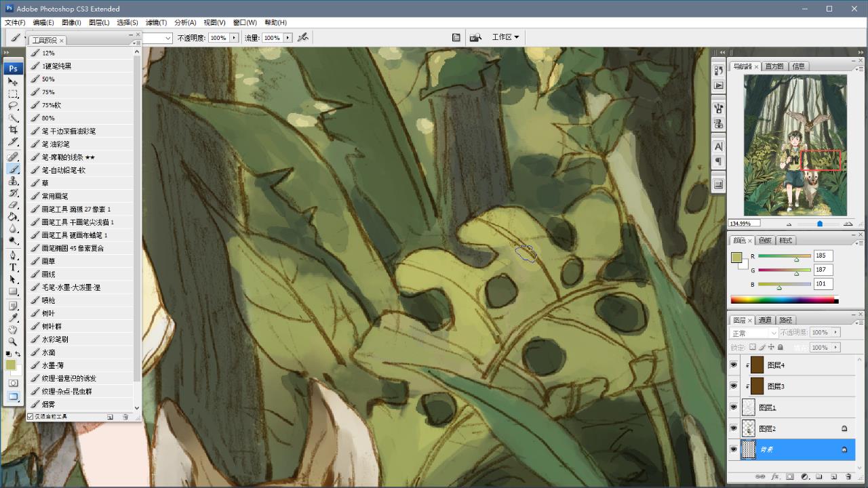
Task: Hide layer 图层1 with eye icon
Action: [x=733, y=407]
